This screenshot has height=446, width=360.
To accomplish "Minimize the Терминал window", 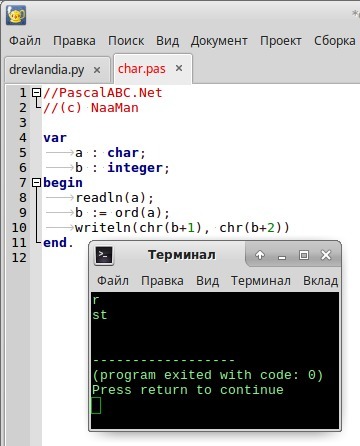I will (x=282, y=256).
